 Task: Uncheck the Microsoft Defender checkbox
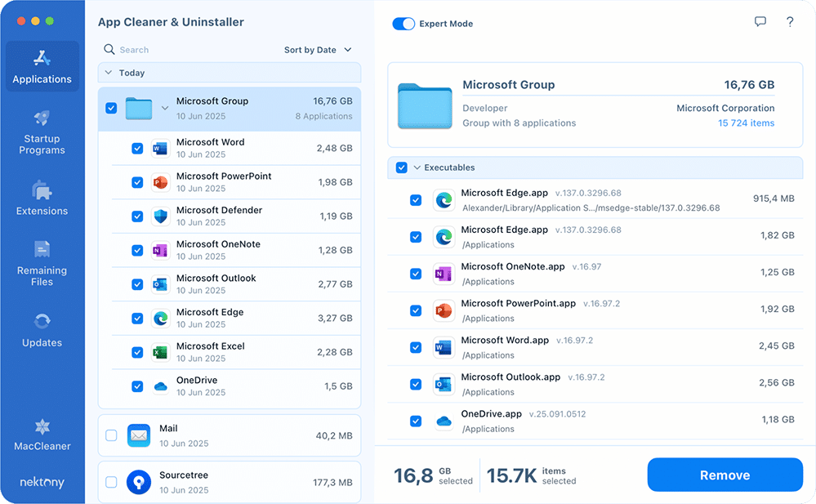(137, 216)
